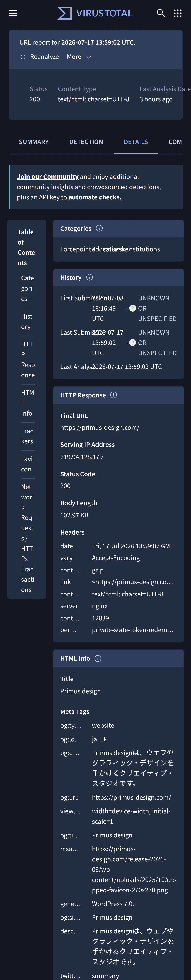
Task: Jump to HTTP Response in table of contents
Action: pyautogui.click(x=28, y=359)
